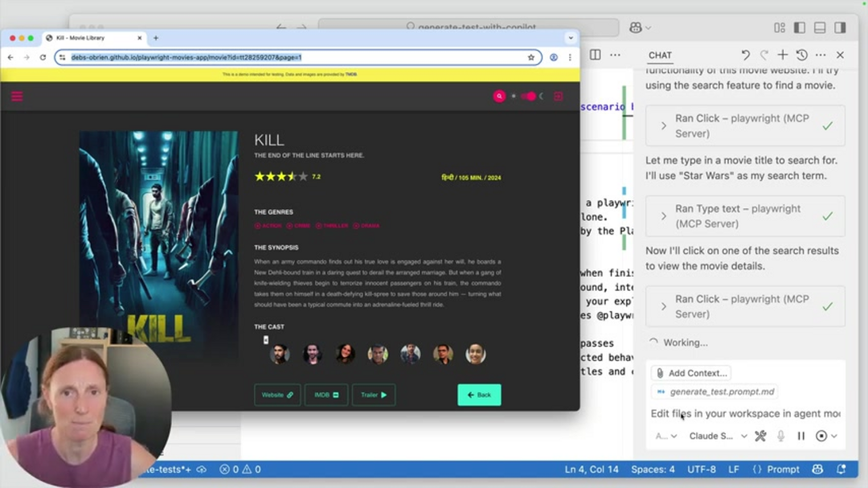Expand the first Ran Click tool call

click(x=664, y=125)
